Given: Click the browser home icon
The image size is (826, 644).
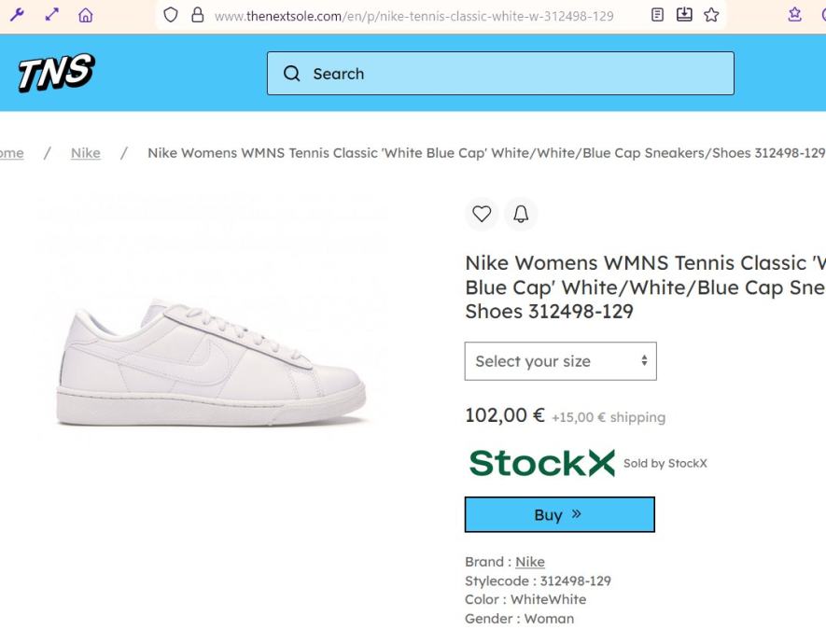Looking at the screenshot, I should click(x=86, y=15).
